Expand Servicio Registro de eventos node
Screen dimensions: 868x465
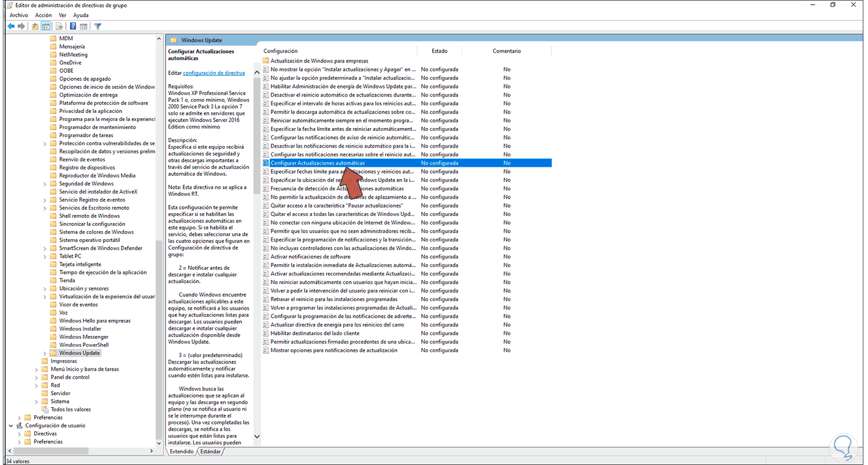pos(45,200)
